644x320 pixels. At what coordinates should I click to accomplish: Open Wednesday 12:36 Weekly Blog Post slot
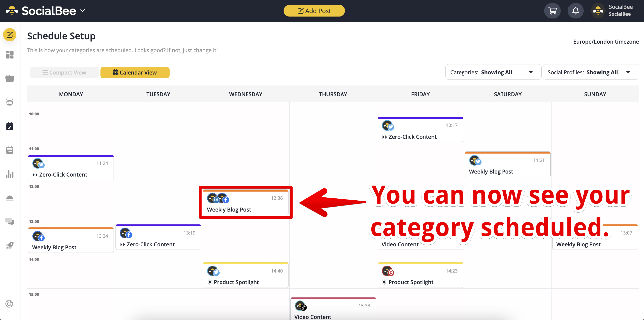(x=246, y=202)
